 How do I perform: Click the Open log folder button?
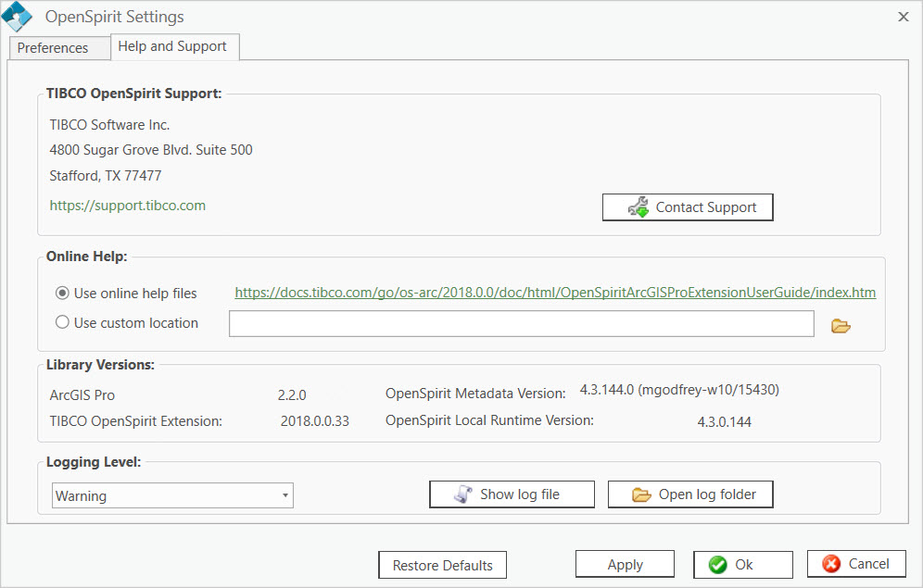tap(689, 494)
